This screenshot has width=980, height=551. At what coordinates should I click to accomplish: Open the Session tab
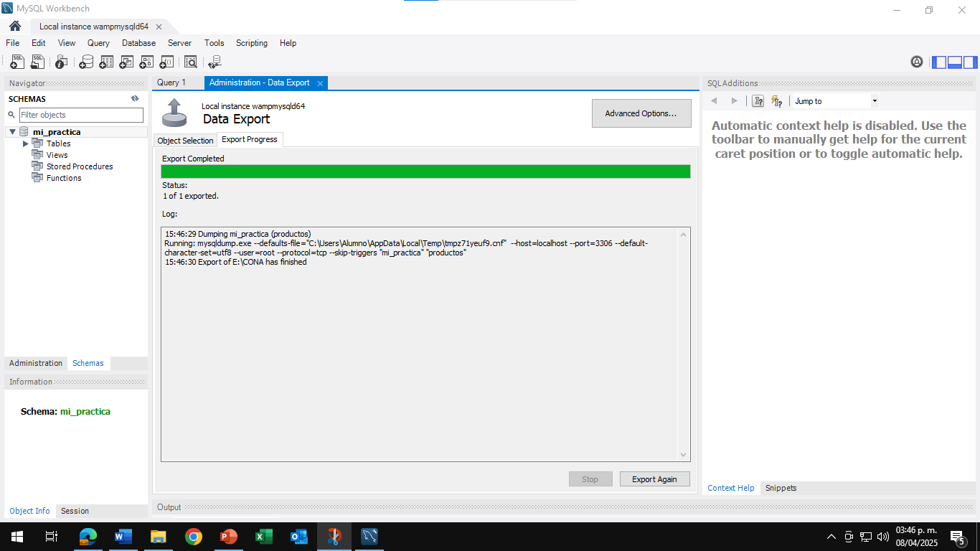(x=75, y=511)
